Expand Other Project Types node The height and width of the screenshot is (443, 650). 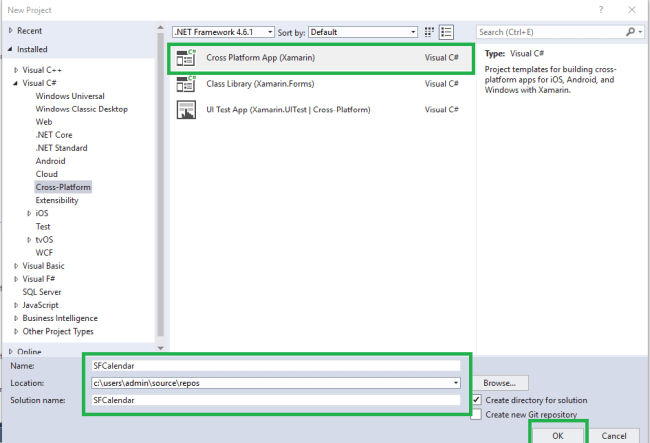(16, 331)
